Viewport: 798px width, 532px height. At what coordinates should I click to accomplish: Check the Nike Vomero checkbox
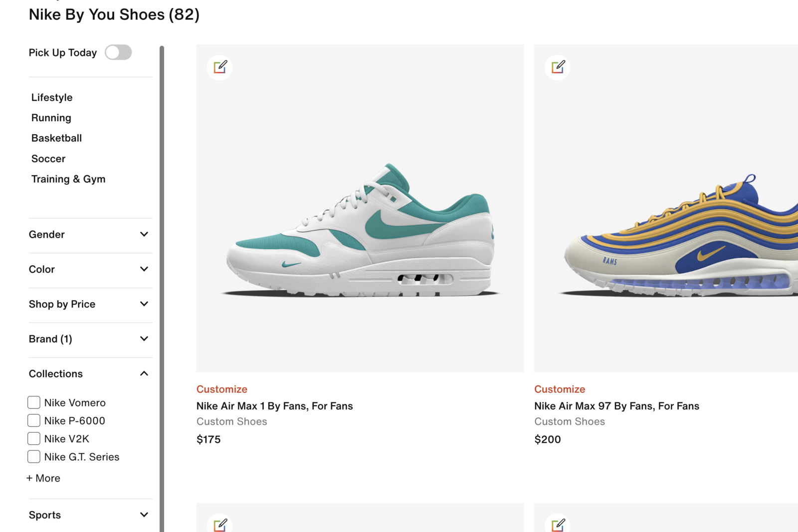34,402
